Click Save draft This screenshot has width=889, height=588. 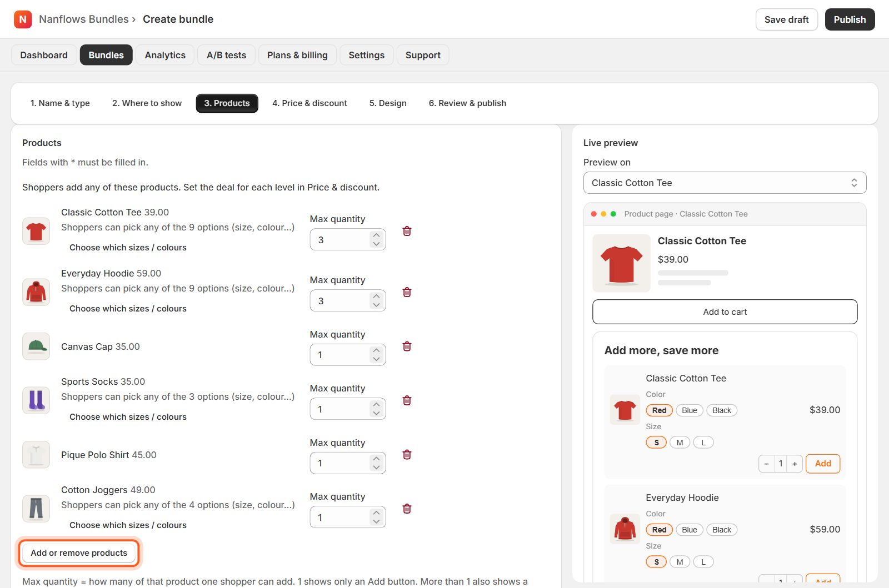(786, 19)
